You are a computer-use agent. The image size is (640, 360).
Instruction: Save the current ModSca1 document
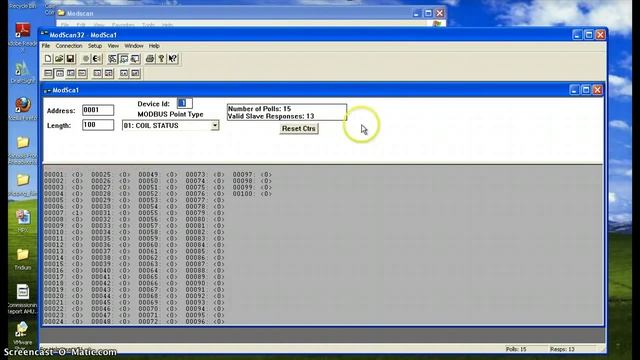point(70,59)
